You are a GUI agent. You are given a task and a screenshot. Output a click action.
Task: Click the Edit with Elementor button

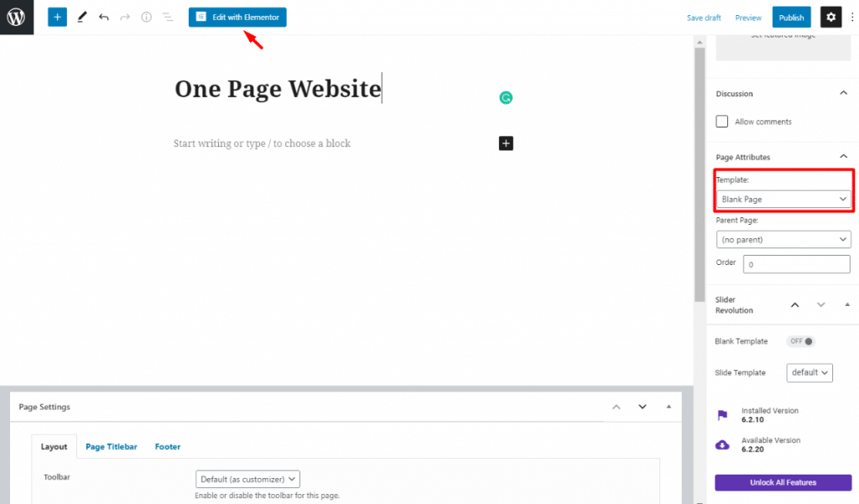click(237, 17)
